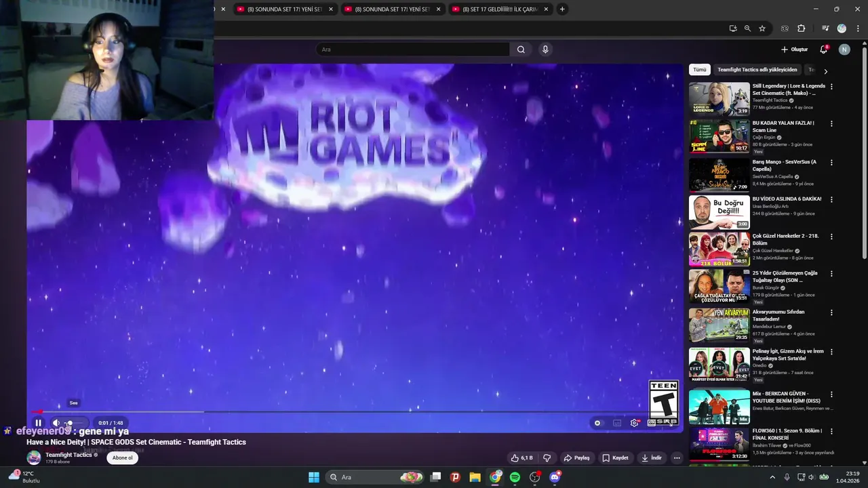Pause the video playback
868x488 pixels.
[x=38, y=423]
